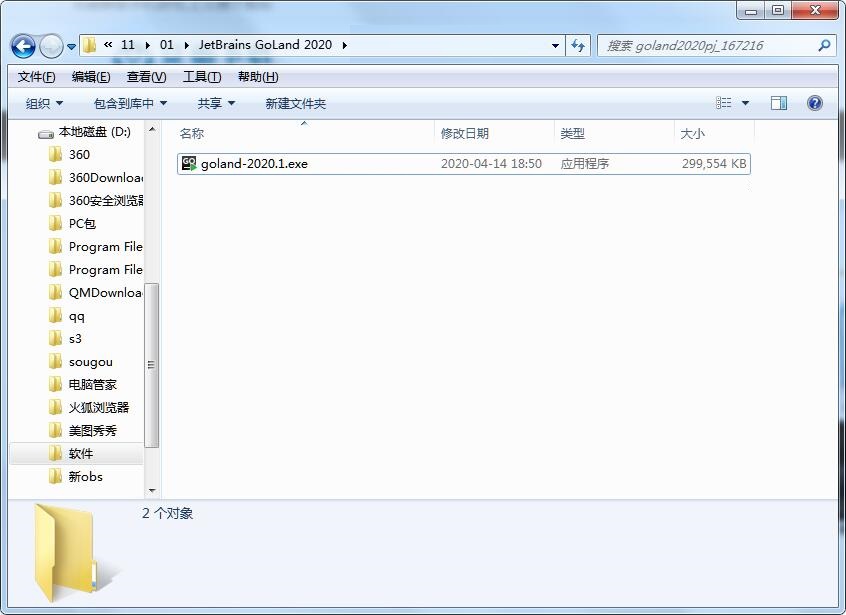Sort by 修改日期 column header
Screen dimensions: 846x615
click(x=494, y=133)
